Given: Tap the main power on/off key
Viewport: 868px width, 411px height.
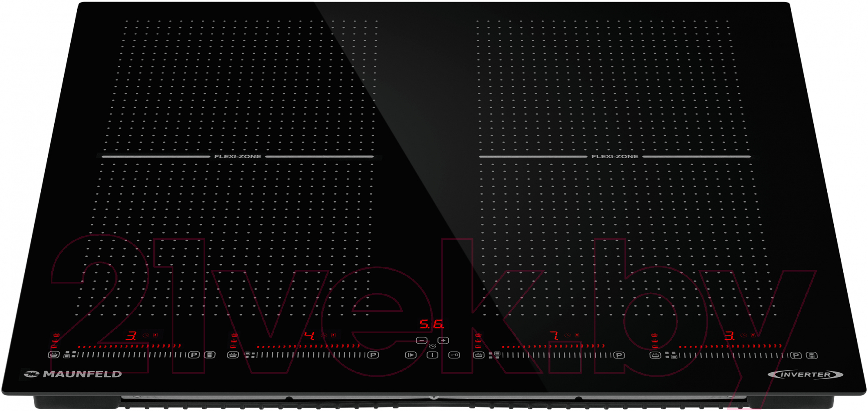Looking at the screenshot, I should point(432,355).
